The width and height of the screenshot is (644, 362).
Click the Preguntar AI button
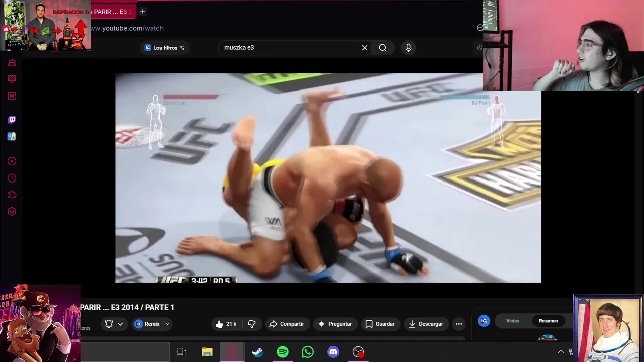(335, 324)
